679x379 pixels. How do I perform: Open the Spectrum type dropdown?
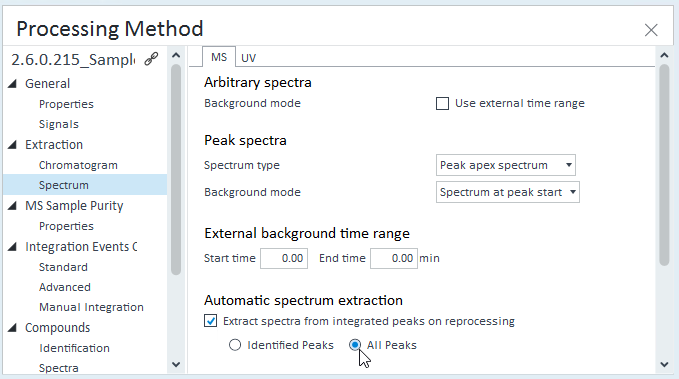[x=506, y=165]
